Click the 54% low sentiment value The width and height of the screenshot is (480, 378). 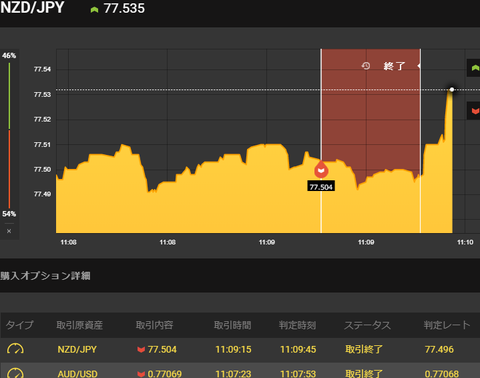point(9,214)
